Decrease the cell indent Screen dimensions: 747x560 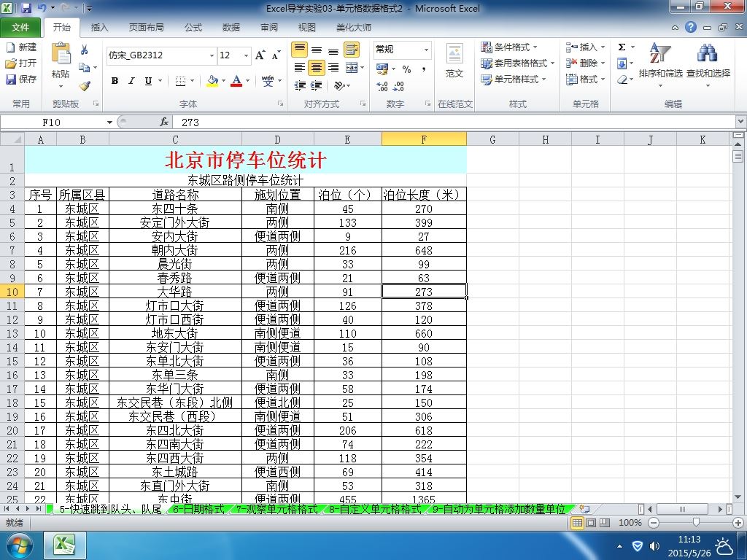coord(300,86)
